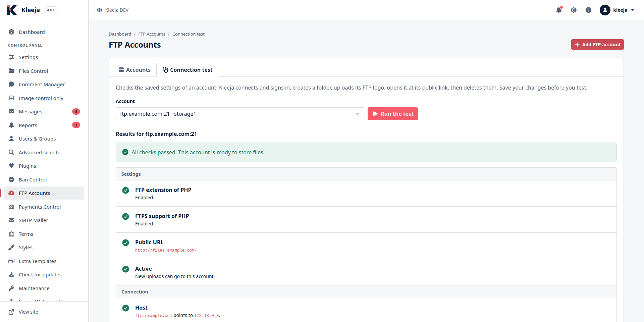
Task: Click the http://files.example.com/ public URL text
Action: pos(166,250)
